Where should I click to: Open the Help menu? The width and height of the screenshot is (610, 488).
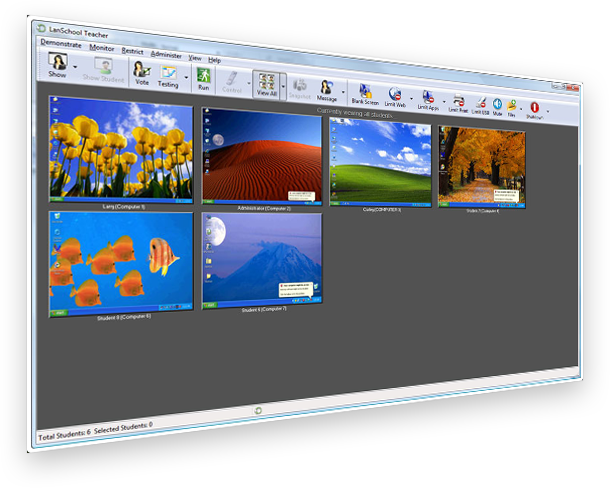214,60
